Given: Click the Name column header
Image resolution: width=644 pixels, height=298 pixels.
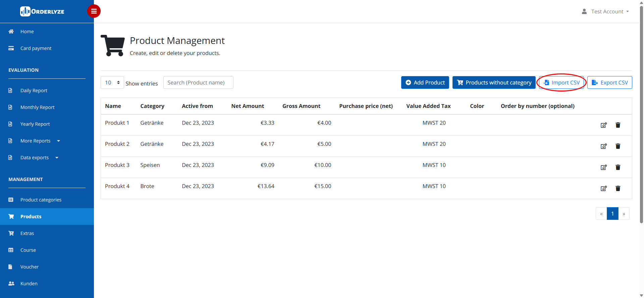Looking at the screenshot, I should 113,106.
